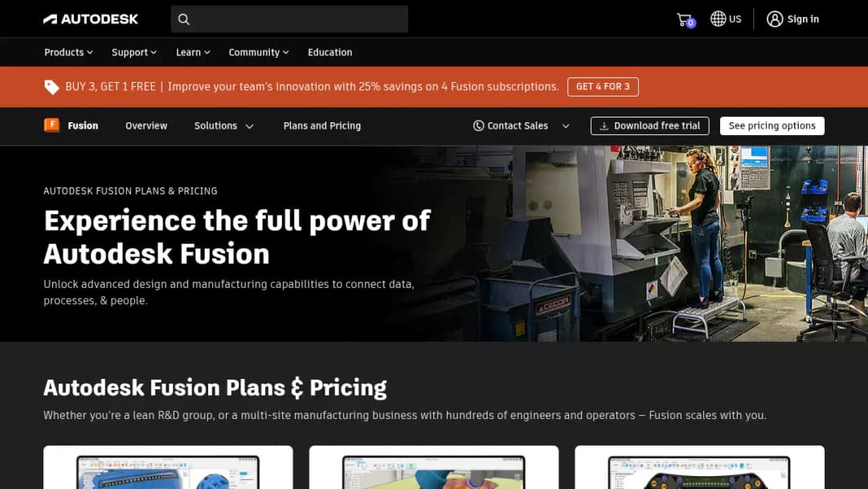Click the hero title 'Experience the full power of'
868x489 pixels.
click(237, 220)
